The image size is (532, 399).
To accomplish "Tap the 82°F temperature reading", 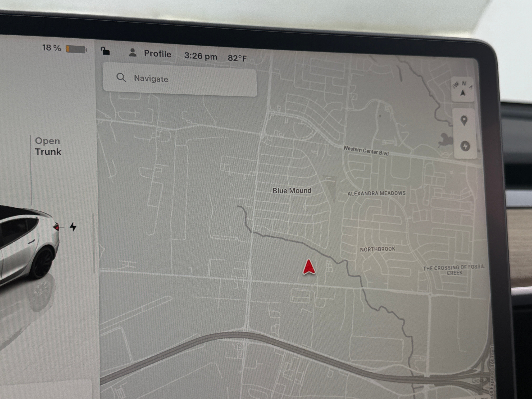I will point(237,58).
